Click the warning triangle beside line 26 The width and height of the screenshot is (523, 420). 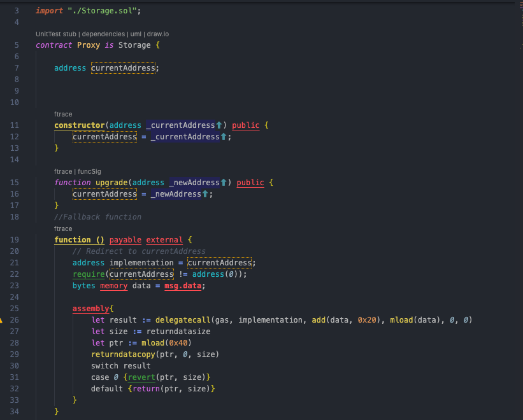coord(2,320)
